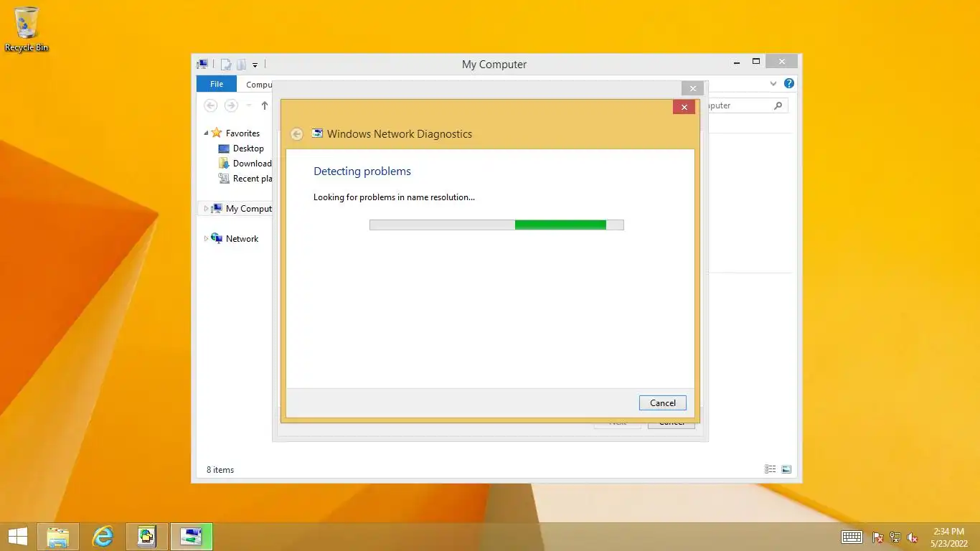Switch to large icons view in status bar
Image resolution: width=980 pixels, height=551 pixels.
786,469
